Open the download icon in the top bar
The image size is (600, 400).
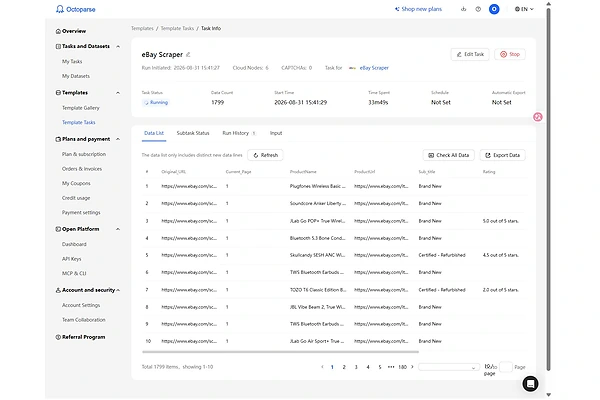pos(463,9)
